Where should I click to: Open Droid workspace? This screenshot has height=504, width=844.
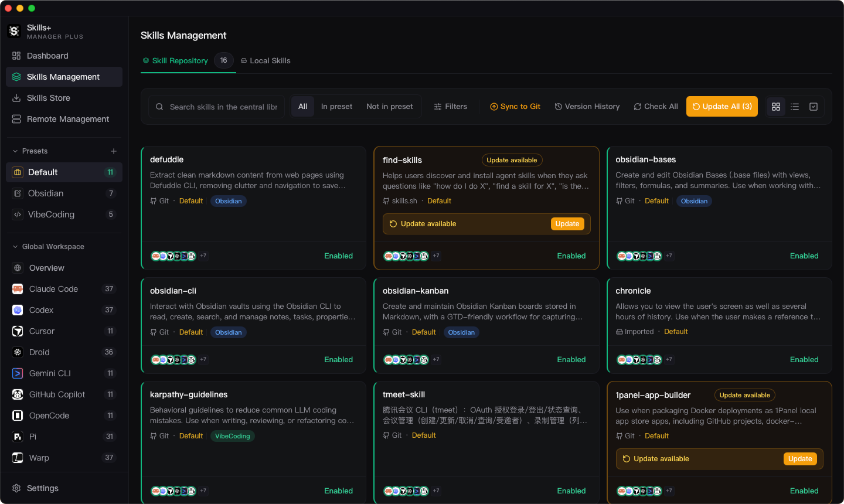(x=64, y=352)
